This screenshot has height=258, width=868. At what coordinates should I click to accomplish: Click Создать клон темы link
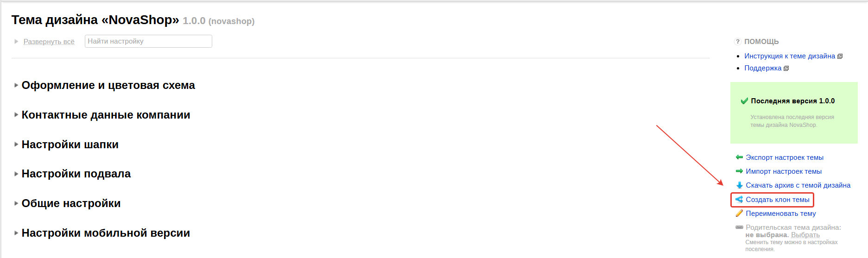(778, 200)
